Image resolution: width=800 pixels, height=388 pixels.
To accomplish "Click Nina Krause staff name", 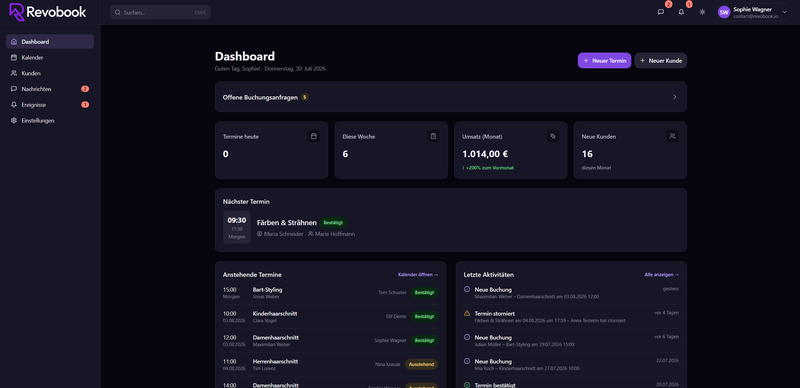I will tap(388, 365).
